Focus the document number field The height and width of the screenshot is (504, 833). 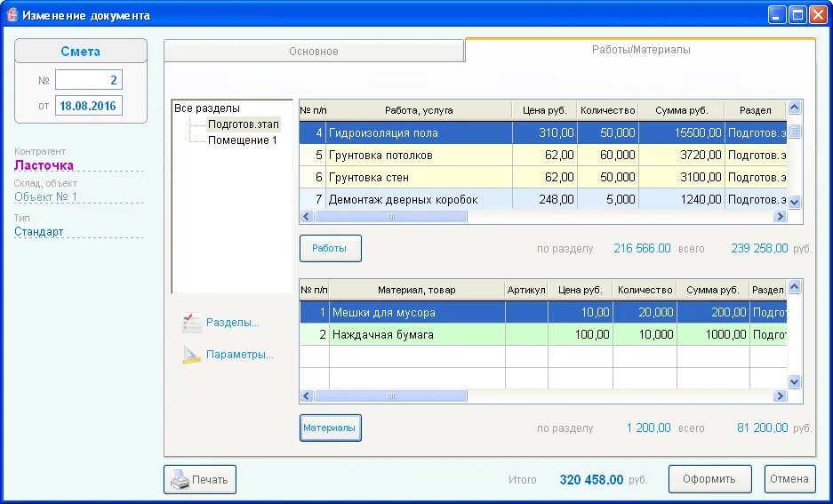89,80
